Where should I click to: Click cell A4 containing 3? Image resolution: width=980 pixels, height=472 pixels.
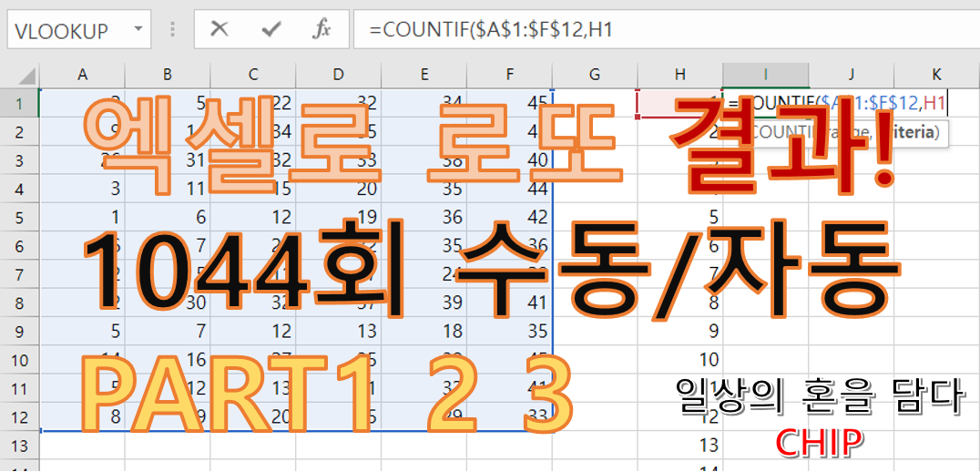click(82, 189)
